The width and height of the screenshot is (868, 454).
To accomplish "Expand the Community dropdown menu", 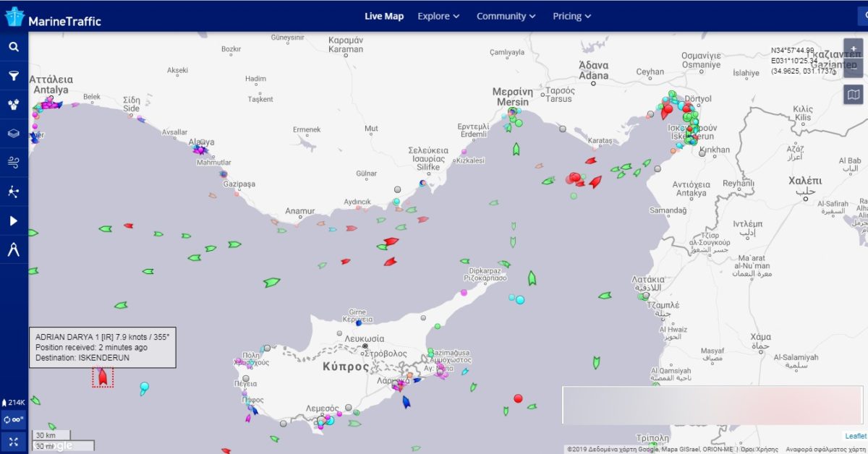I will pos(506,16).
